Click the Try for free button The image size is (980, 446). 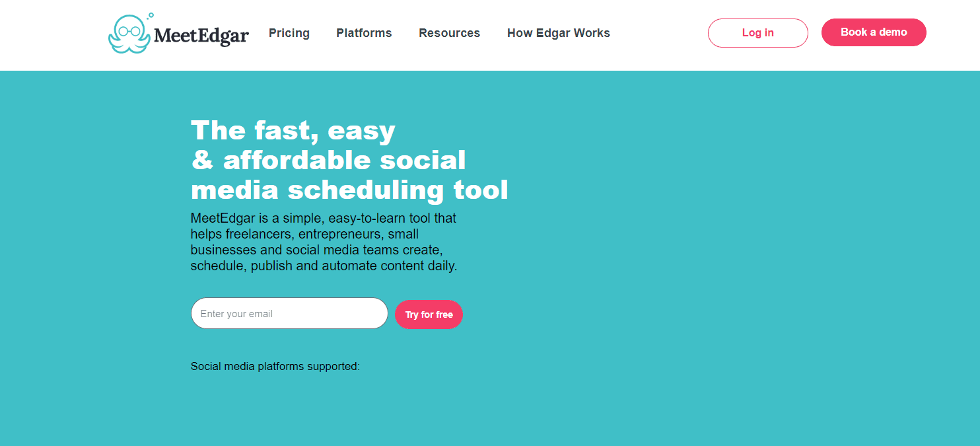(429, 315)
